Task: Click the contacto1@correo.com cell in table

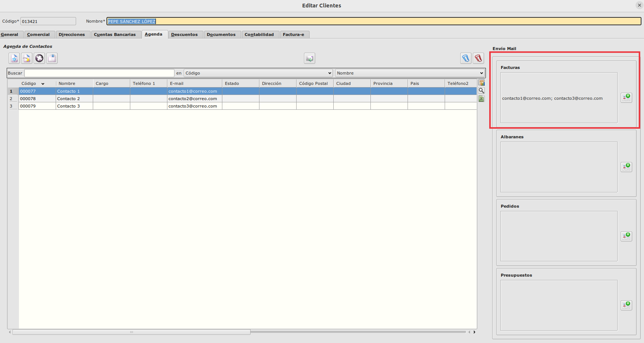Action: [194, 91]
